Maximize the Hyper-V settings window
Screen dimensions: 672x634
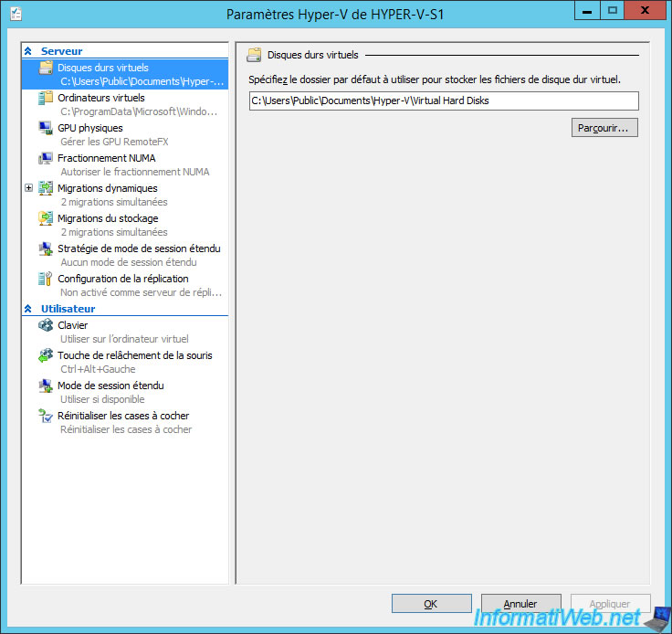[x=612, y=10]
